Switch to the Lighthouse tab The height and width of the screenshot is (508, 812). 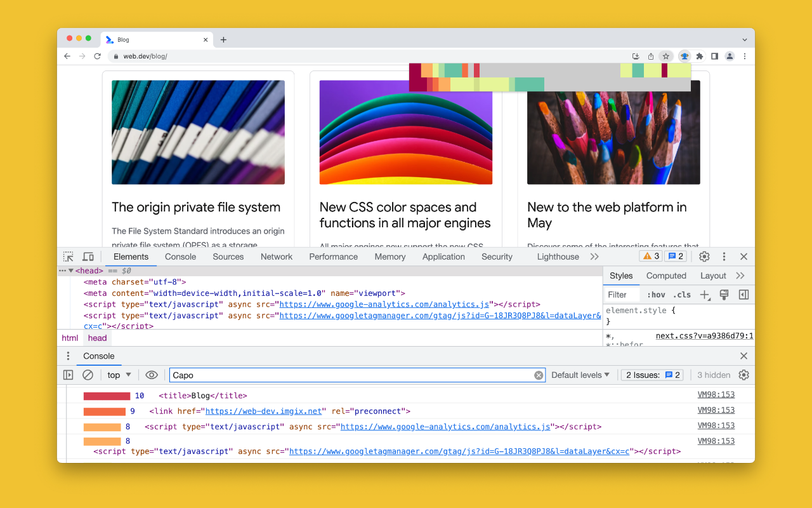coord(558,257)
